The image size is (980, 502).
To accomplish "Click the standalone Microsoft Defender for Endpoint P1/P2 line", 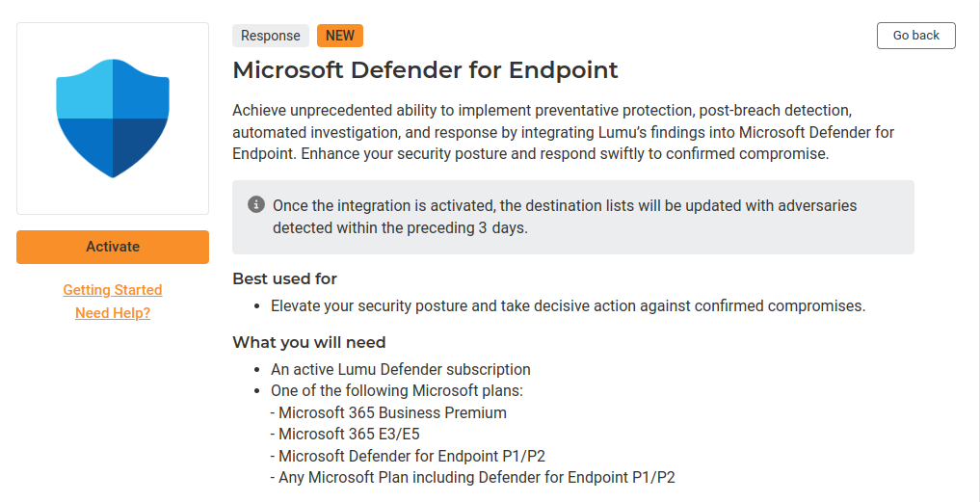I will pos(411,456).
